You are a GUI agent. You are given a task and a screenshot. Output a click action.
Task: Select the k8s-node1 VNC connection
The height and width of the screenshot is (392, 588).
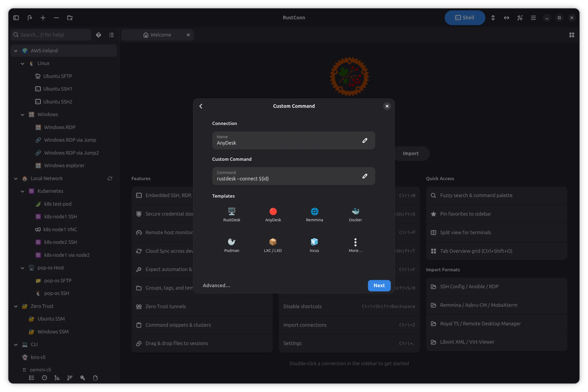tap(64, 229)
